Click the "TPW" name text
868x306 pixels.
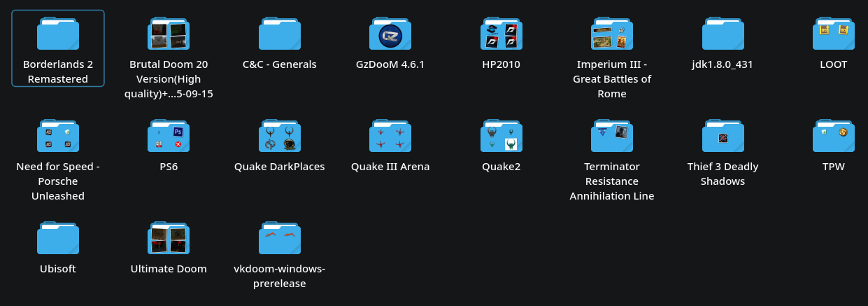coord(834,167)
